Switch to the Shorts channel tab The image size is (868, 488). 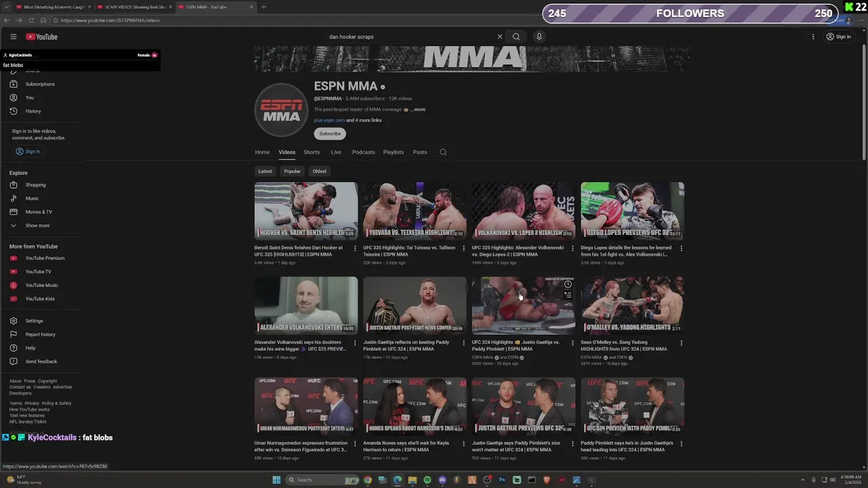click(312, 152)
